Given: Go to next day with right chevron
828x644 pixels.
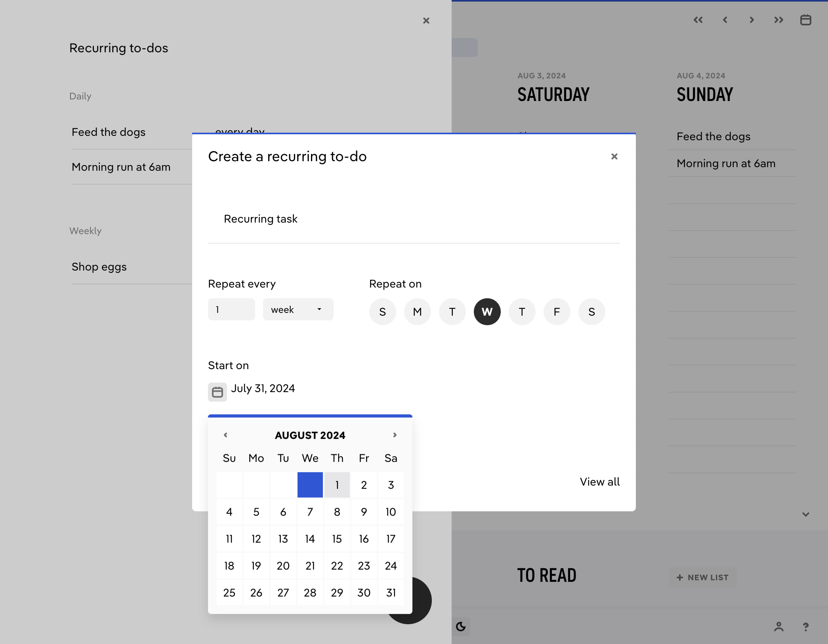Looking at the screenshot, I should click(752, 20).
